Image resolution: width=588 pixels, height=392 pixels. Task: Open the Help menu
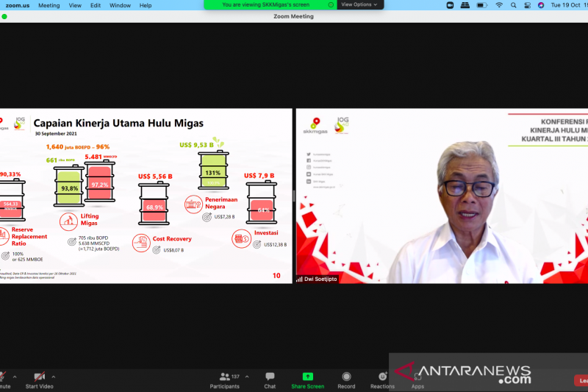146,5
